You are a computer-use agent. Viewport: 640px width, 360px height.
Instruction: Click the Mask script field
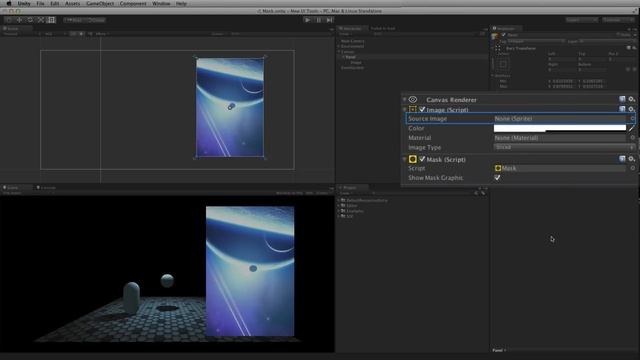[560, 168]
